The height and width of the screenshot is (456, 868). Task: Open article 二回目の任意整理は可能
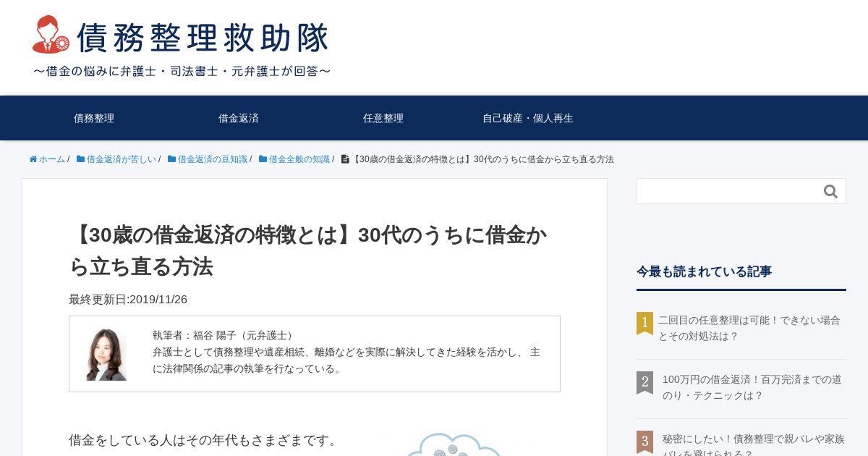pos(749,328)
